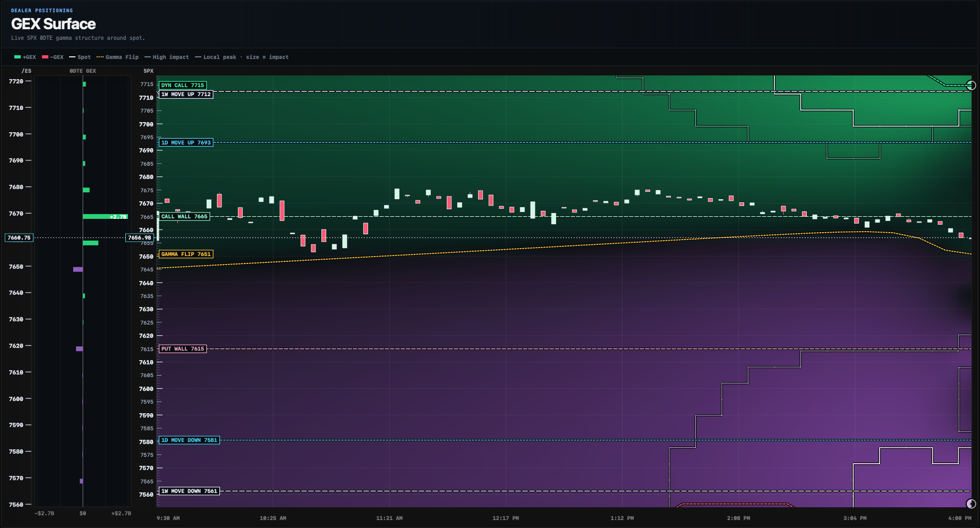The width and height of the screenshot is (980, 528).
Task: Click the GEX Surface title
Action: click(x=53, y=24)
